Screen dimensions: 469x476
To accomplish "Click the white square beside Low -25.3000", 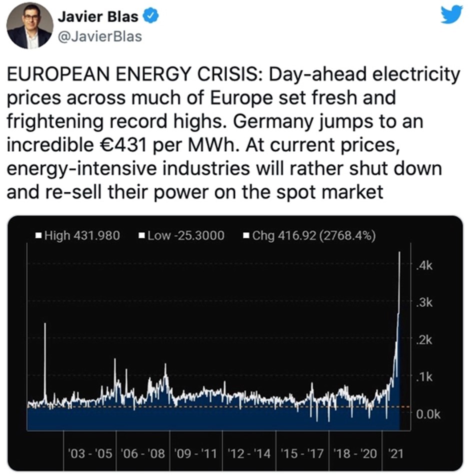I will click(x=141, y=235).
